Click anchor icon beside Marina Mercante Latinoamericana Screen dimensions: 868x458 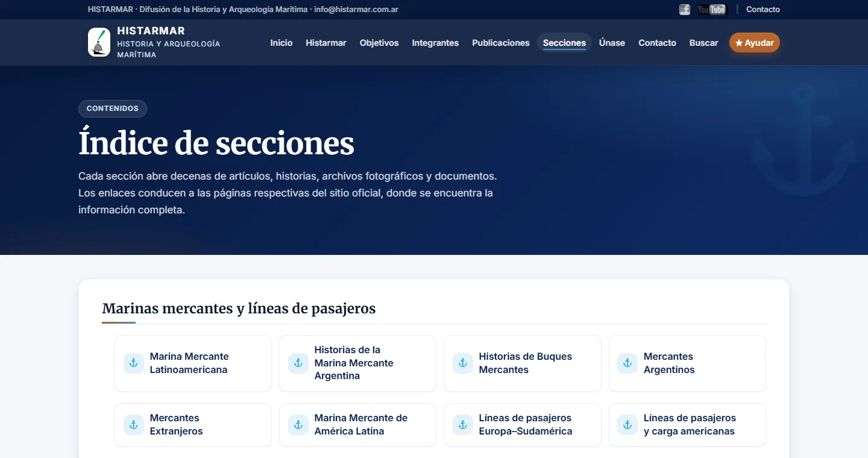tap(134, 363)
